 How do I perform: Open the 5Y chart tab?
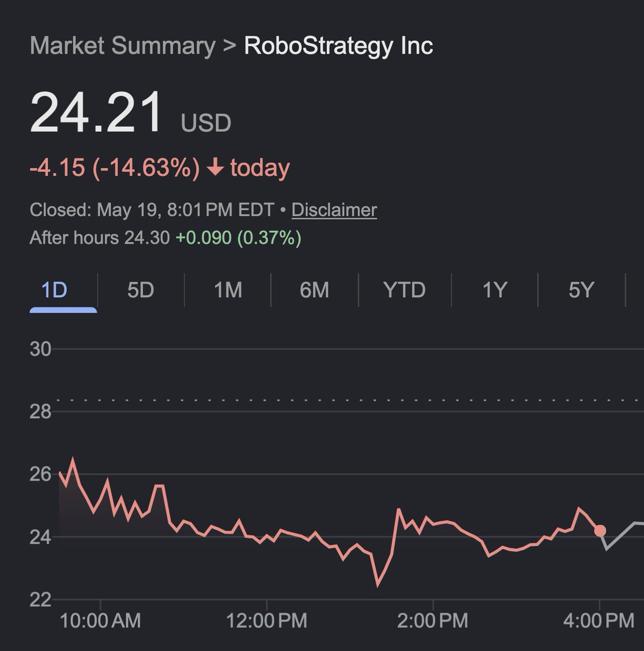tap(582, 290)
